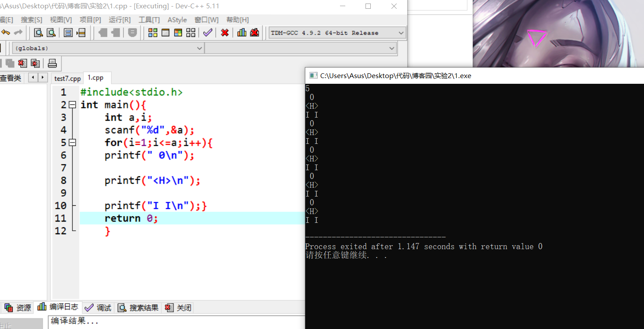Viewport: 644px width, 329px height.
Task: Open the 资源 bottom panel tab
Action: point(18,308)
